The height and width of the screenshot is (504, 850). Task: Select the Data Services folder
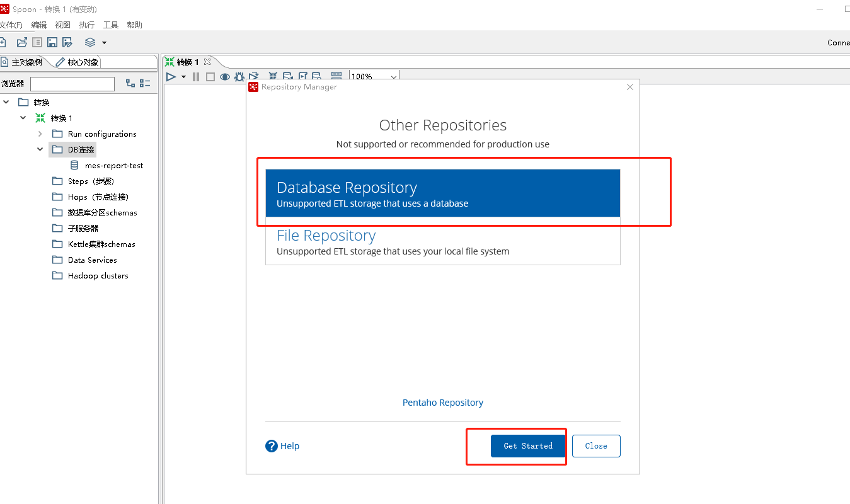(93, 260)
